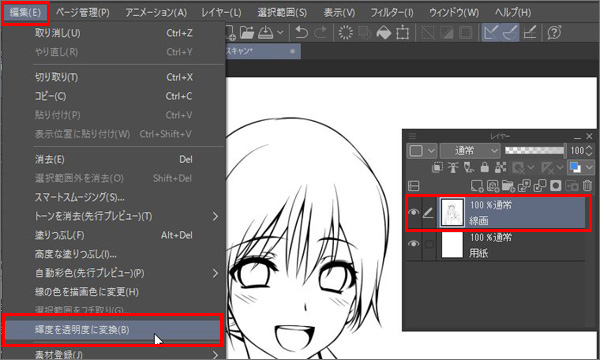
Task: Open the アニメーション(A) menu
Action: (x=156, y=13)
